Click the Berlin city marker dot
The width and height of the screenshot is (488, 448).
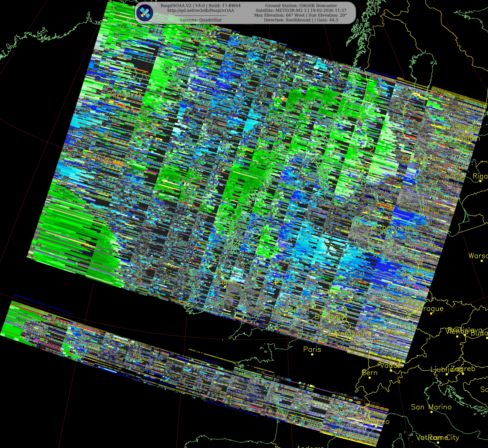pos(412,279)
